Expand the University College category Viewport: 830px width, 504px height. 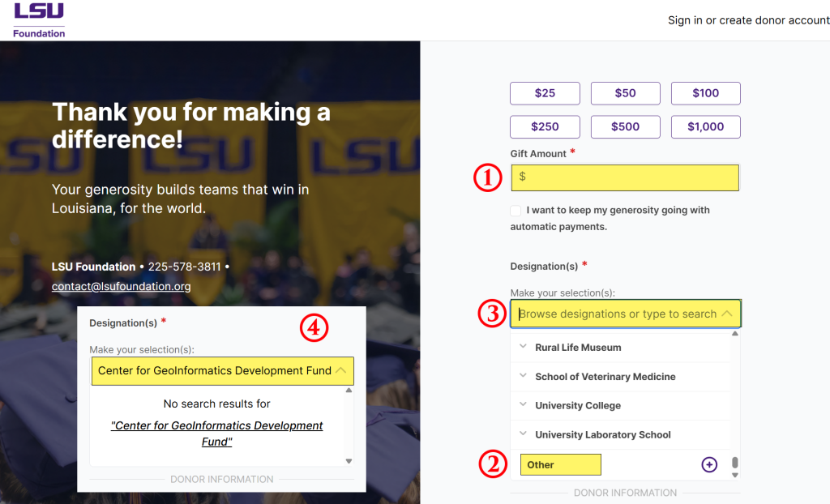tap(523, 406)
